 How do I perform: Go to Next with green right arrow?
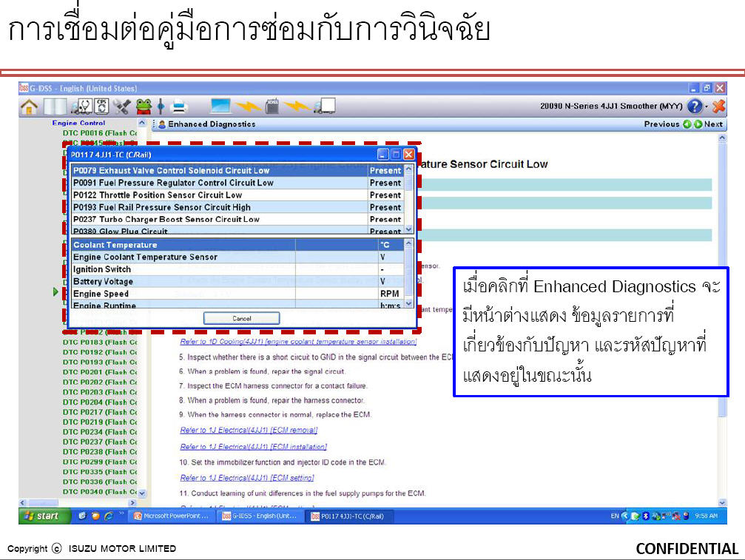(698, 124)
